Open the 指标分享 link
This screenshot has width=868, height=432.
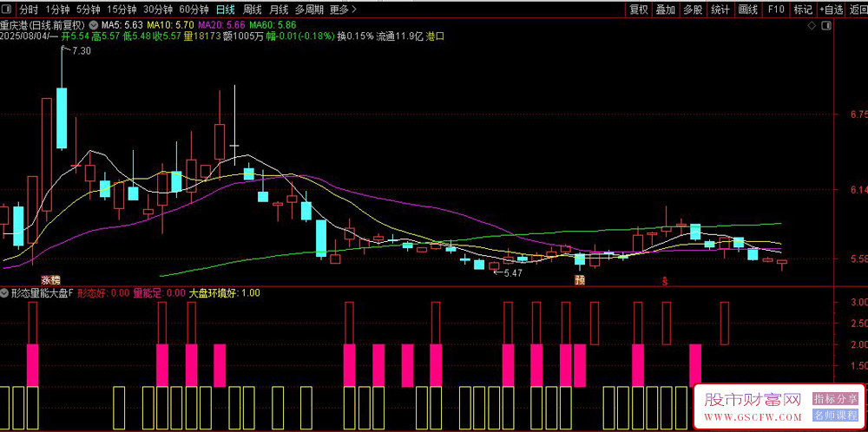(x=835, y=398)
